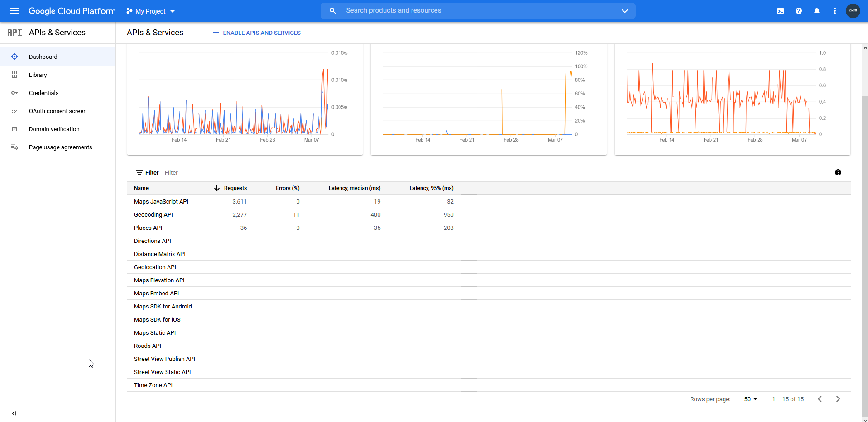Image resolution: width=868 pixels, height=422 pixels.
Task: Open the three-dot settings menu
Action: click(x=835, y=11)
